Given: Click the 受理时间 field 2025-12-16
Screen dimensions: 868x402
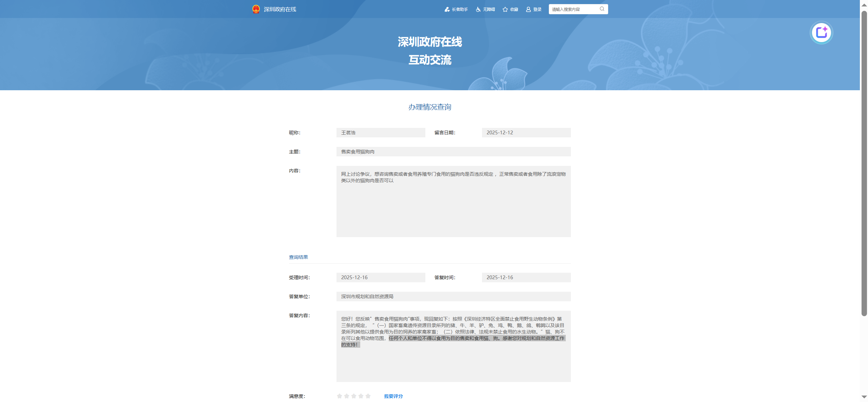Looking at the screenshot, I should point(381,277).
